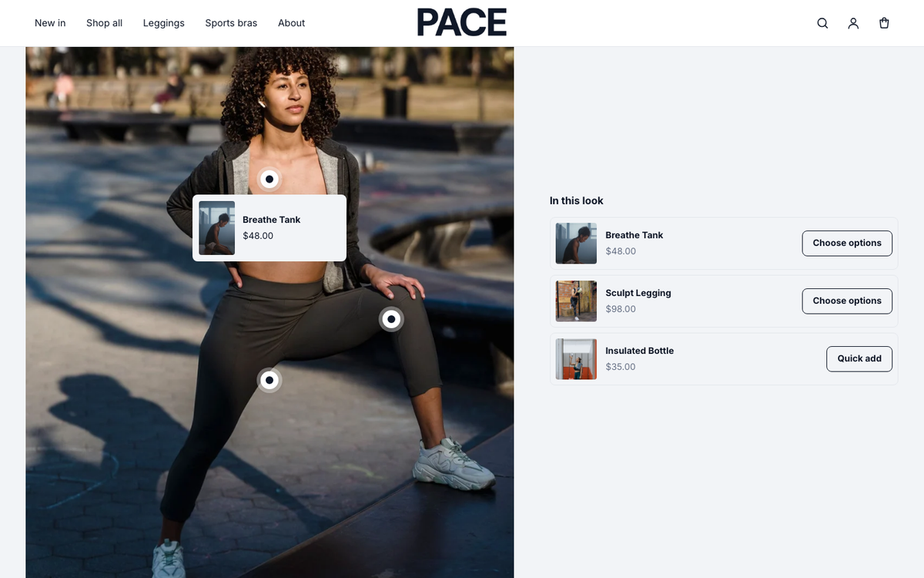This screenshot has width=924, height=578.
Task: Go to Sports bras category
Action: pos(231,23)
